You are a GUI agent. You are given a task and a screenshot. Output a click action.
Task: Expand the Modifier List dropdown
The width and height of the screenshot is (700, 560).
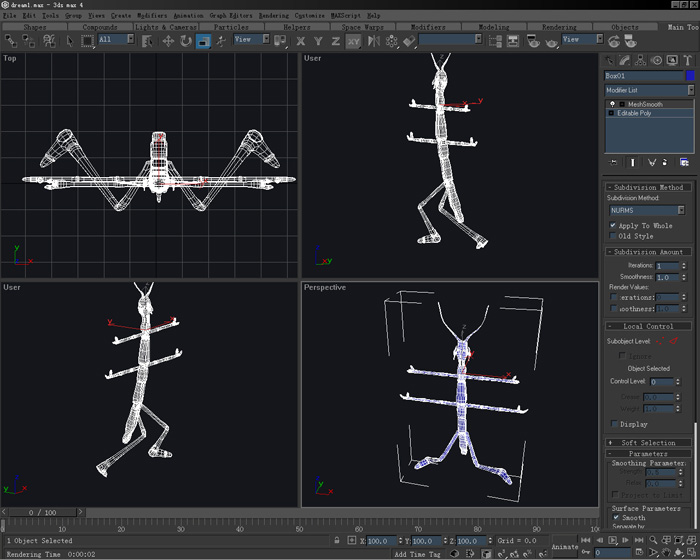(649, 90)
